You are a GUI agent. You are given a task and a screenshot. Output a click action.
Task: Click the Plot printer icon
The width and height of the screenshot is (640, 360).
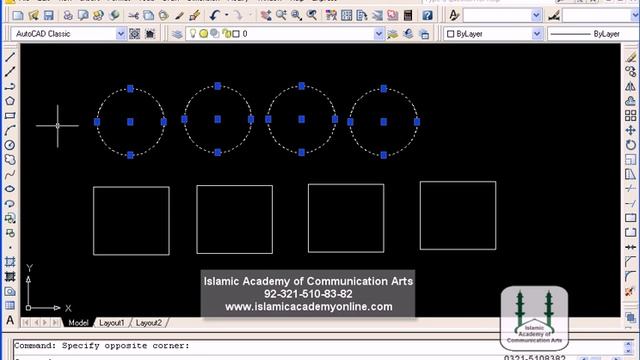point(68,16)
